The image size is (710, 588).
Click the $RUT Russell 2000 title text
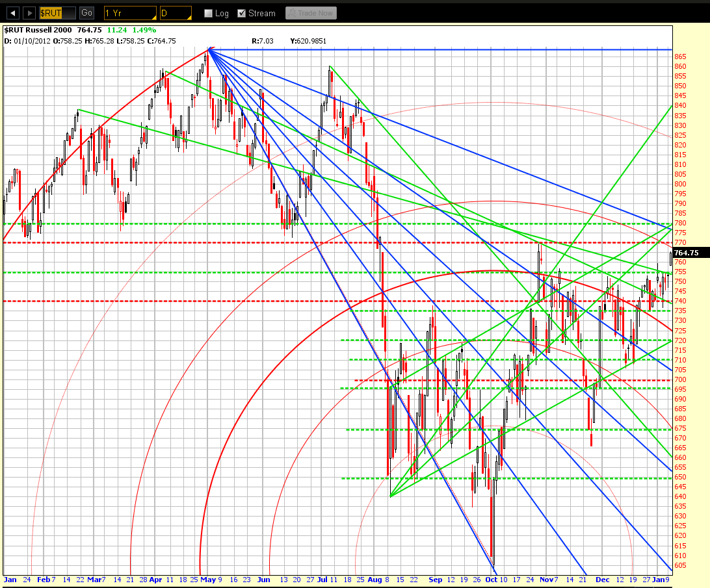[38, 30]
